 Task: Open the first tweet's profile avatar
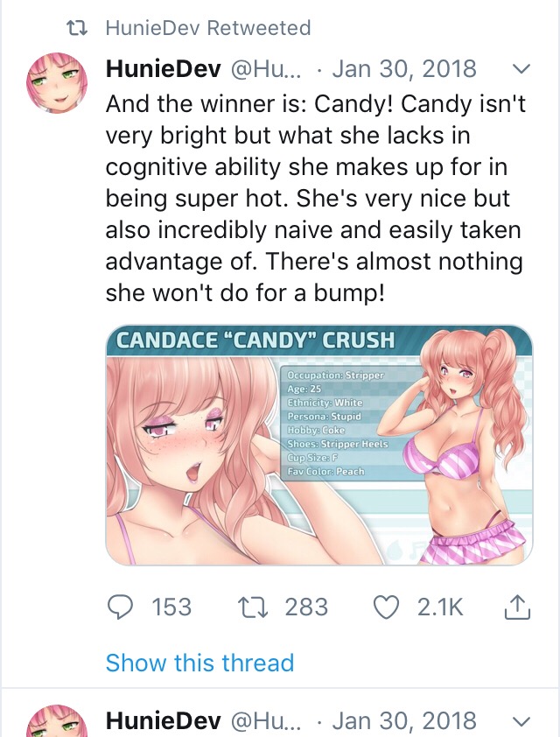(58, 82)
